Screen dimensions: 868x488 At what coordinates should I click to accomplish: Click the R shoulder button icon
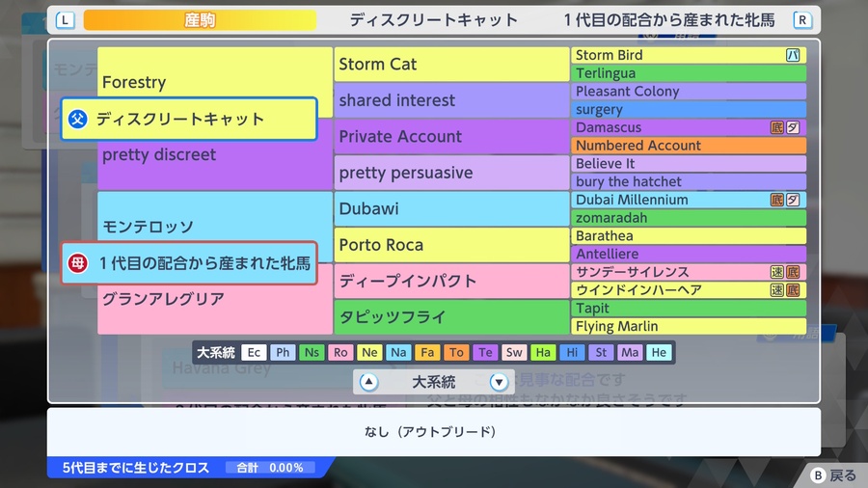coord(802,20)
